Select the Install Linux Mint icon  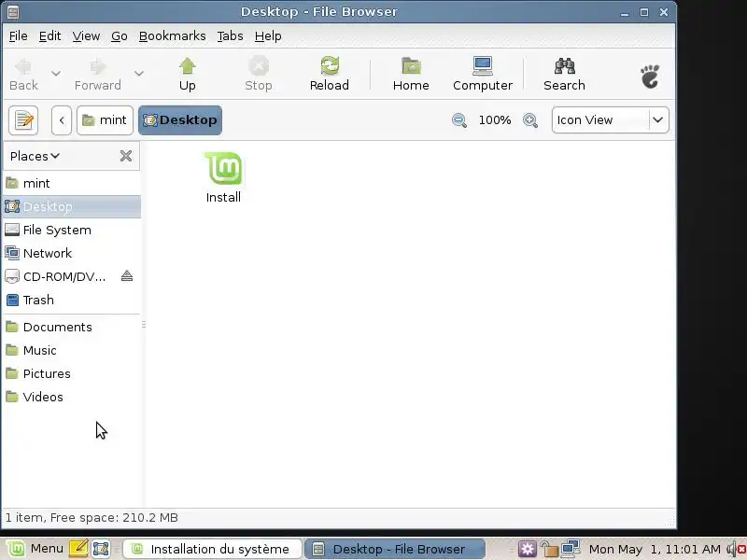[x=223, y=177]
